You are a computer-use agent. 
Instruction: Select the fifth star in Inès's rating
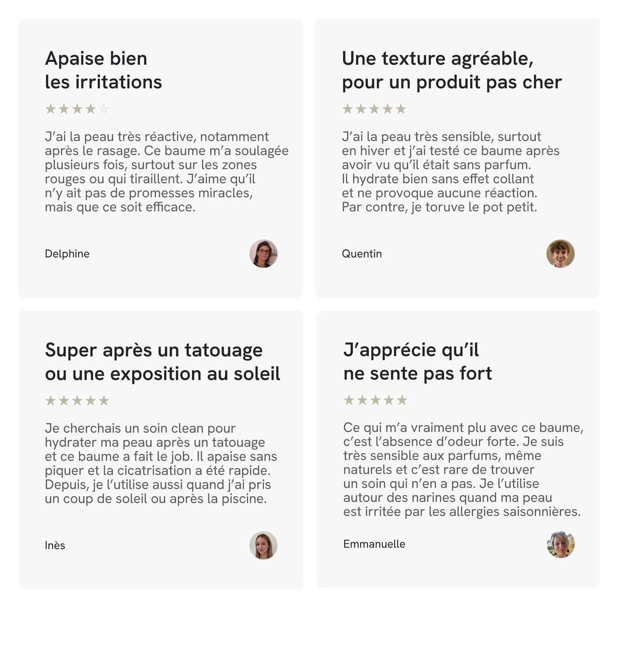(104, 401)
